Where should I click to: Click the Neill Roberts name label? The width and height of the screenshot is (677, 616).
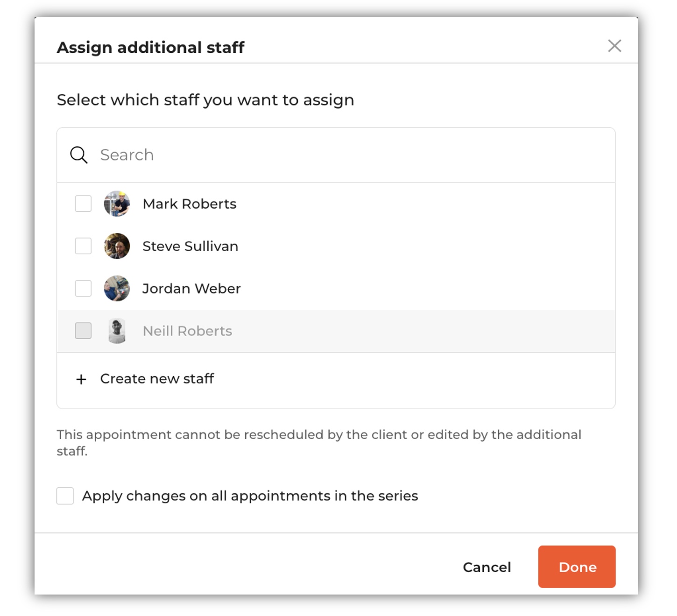187,331
